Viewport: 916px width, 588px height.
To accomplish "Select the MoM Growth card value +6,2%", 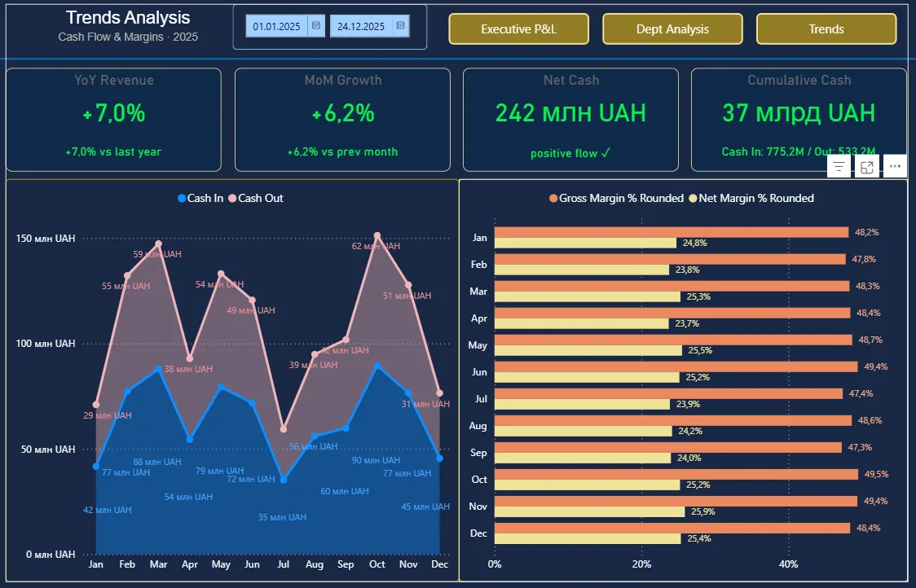I will 343,112.
